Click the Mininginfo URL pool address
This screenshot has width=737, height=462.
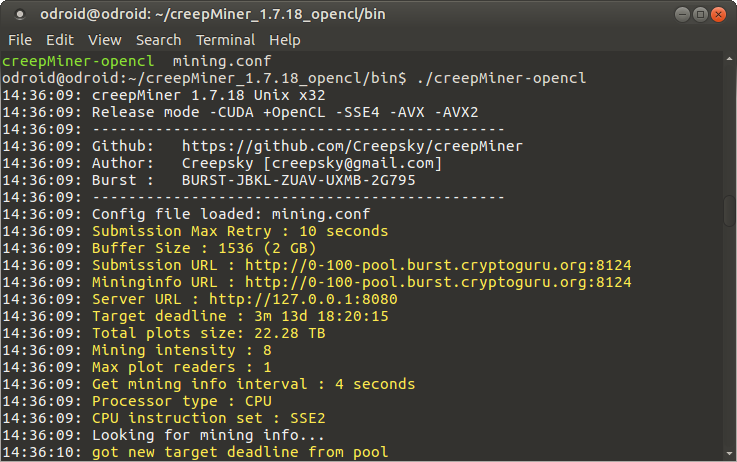click(438, 282)
